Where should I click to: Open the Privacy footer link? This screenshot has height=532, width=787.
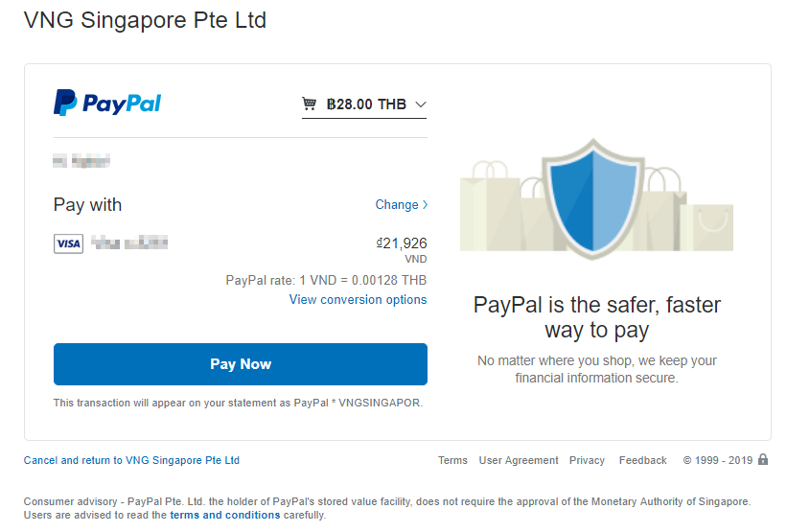(x=587, y=460)
